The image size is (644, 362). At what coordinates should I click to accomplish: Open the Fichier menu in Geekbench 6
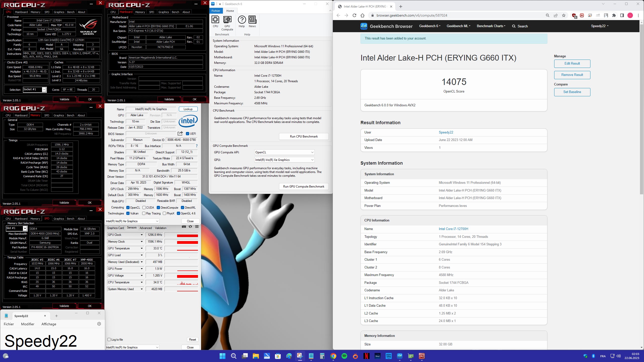point(216,11)
